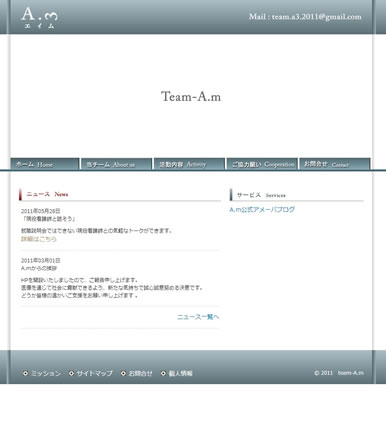Click the bullet icon beside サイトマップ
386x424 pixels.
(71, 373)
